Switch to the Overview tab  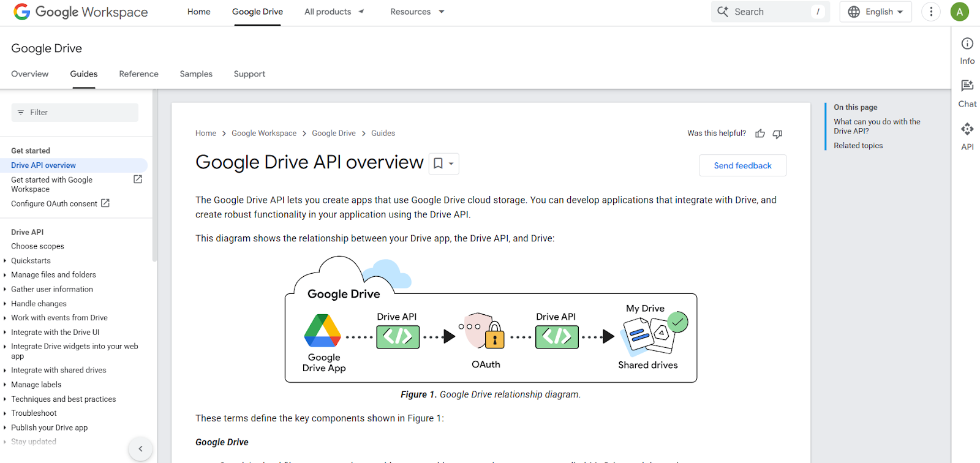(29, 74)
